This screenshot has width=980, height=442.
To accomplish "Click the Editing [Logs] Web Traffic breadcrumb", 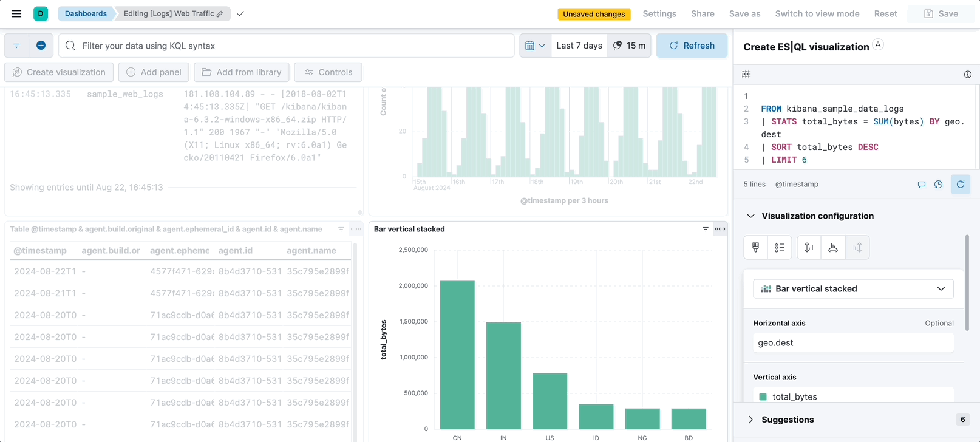I will [x=174, y=13].
